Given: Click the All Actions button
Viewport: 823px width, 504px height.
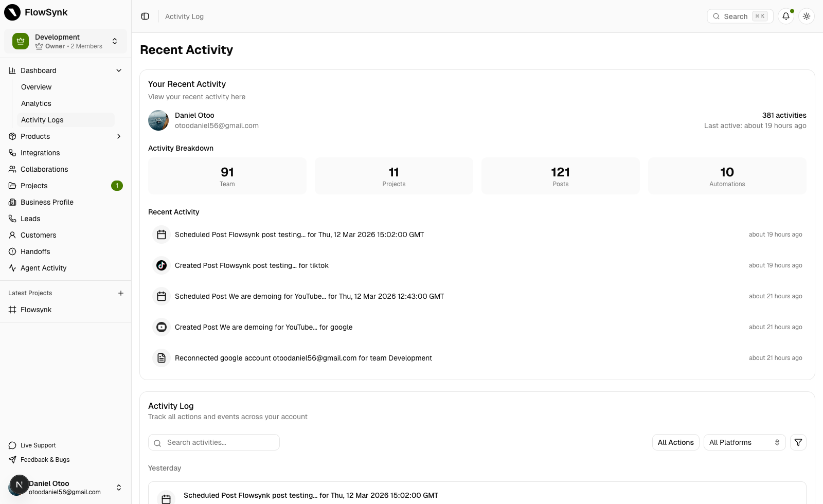Looking at the screenshot, I should [x=675, y=442].
